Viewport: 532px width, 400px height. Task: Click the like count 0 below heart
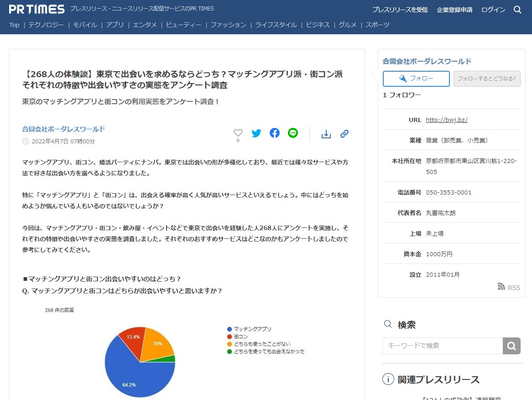pos(238,141)
